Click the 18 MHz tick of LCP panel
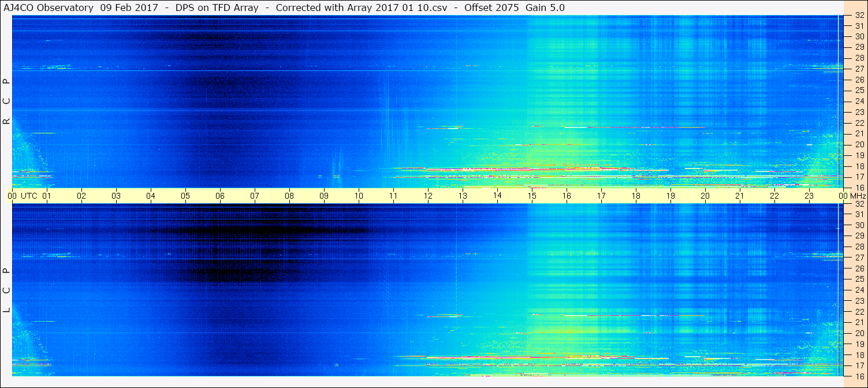 coord(859,355)
